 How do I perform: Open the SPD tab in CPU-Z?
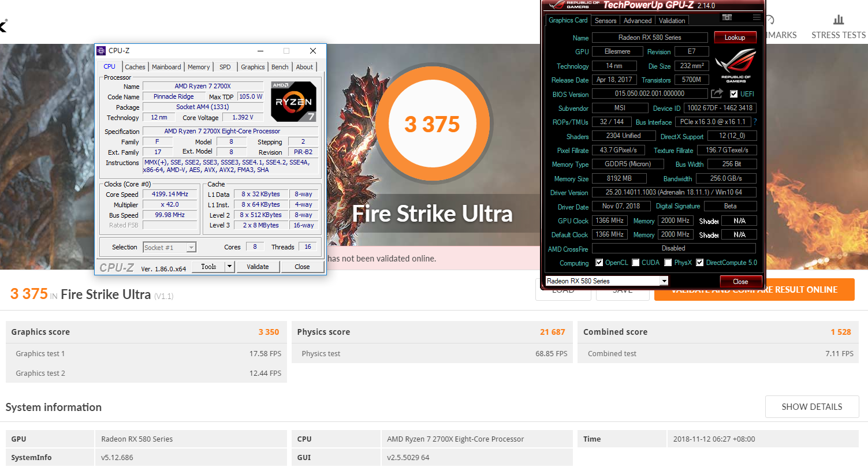click(x=225, y=67)
